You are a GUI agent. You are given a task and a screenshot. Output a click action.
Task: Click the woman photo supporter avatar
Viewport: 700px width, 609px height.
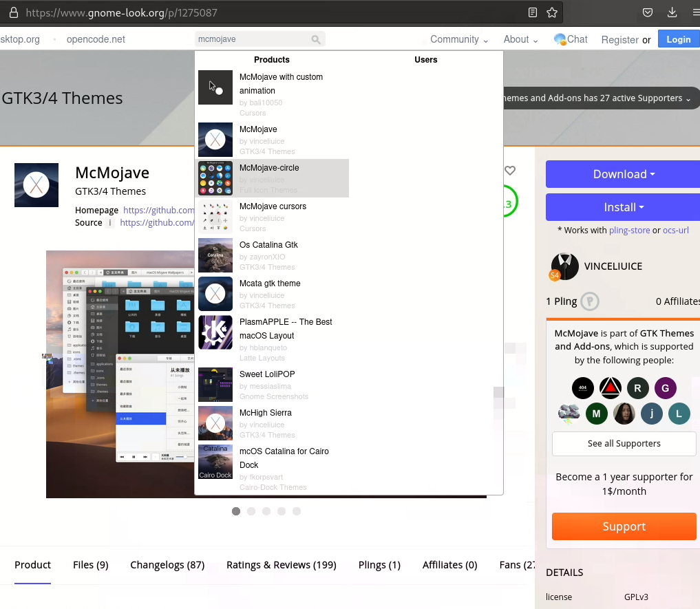pyautogui.click(x=624, y=414)
